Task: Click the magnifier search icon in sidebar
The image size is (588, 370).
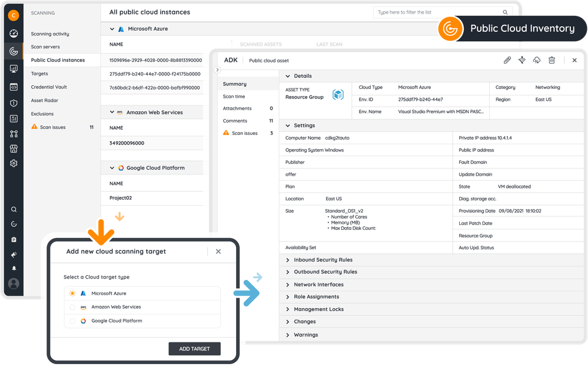Action: pyautogui.click(x=14, y=209)
